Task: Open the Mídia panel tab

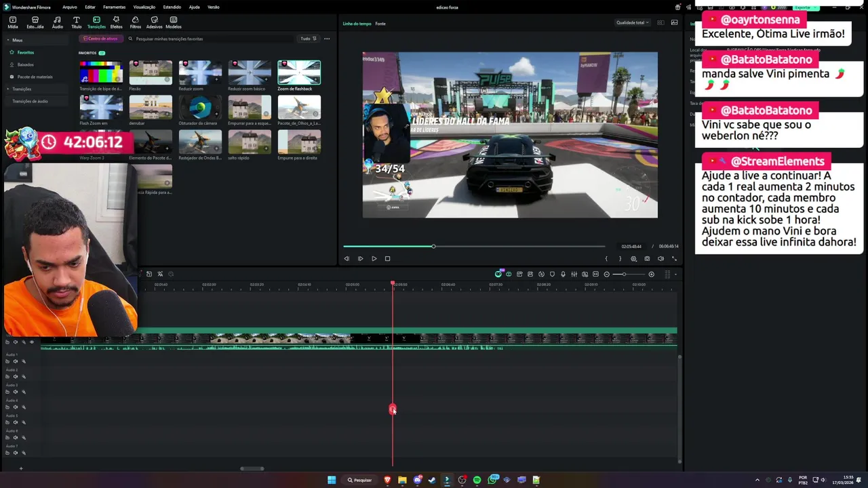Action: pyautogui.click(x=13, y=22)
